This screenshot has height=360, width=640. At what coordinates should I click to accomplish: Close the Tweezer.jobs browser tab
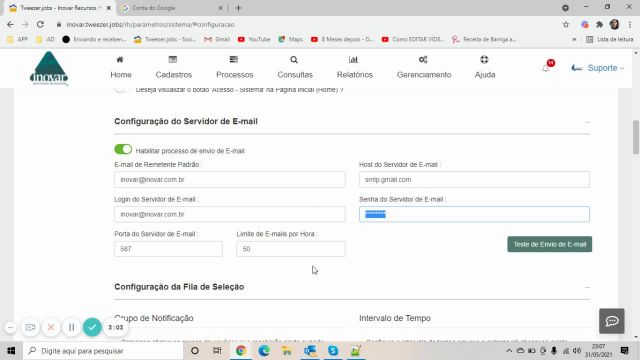click(x=109, y=8)
